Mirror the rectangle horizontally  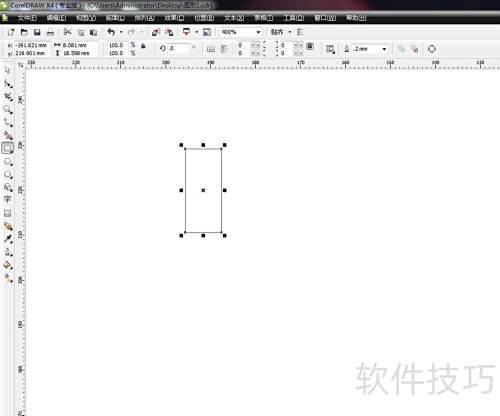coord(211,49)
